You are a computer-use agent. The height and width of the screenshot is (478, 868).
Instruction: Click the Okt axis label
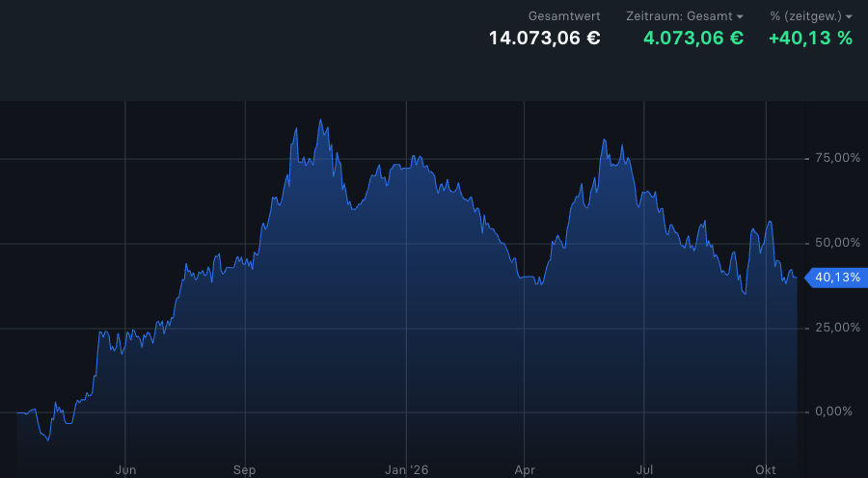click(766, 470)
